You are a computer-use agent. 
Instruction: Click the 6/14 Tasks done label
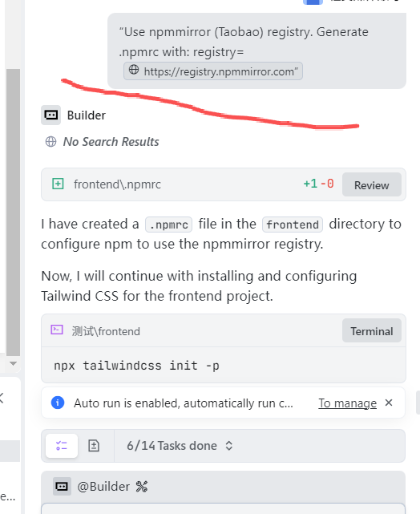[172, 446]
